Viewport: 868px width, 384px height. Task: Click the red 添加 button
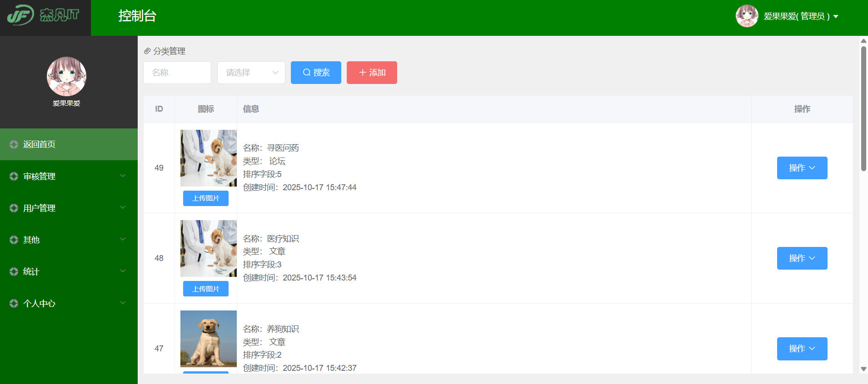[x=372, y=73]
